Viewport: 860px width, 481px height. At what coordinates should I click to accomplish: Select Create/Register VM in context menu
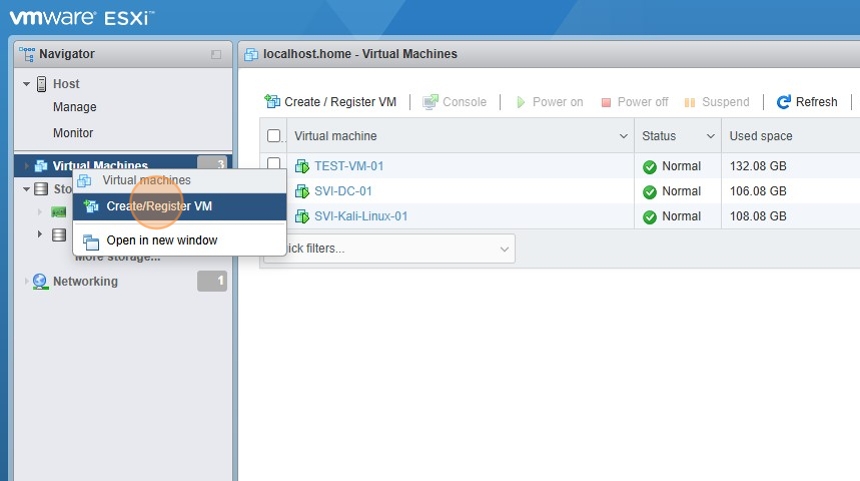pyautogui.click(x=179, y=206)
